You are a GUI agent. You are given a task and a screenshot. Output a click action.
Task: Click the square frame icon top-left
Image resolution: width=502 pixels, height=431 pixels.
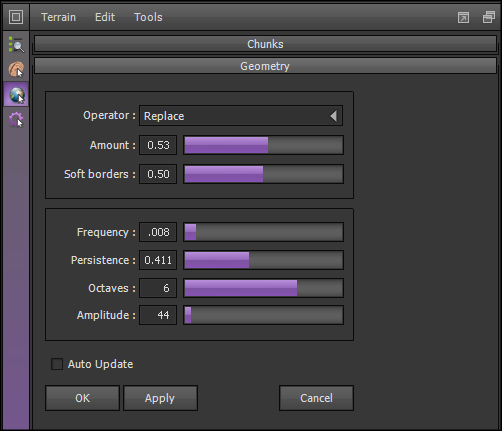tap(16, 17)
